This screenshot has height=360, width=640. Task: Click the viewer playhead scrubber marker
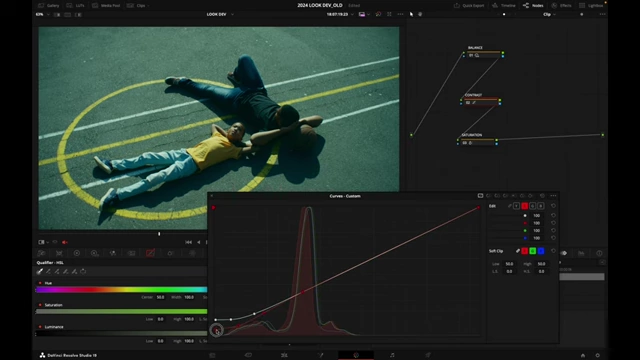[x=159, y=234]
